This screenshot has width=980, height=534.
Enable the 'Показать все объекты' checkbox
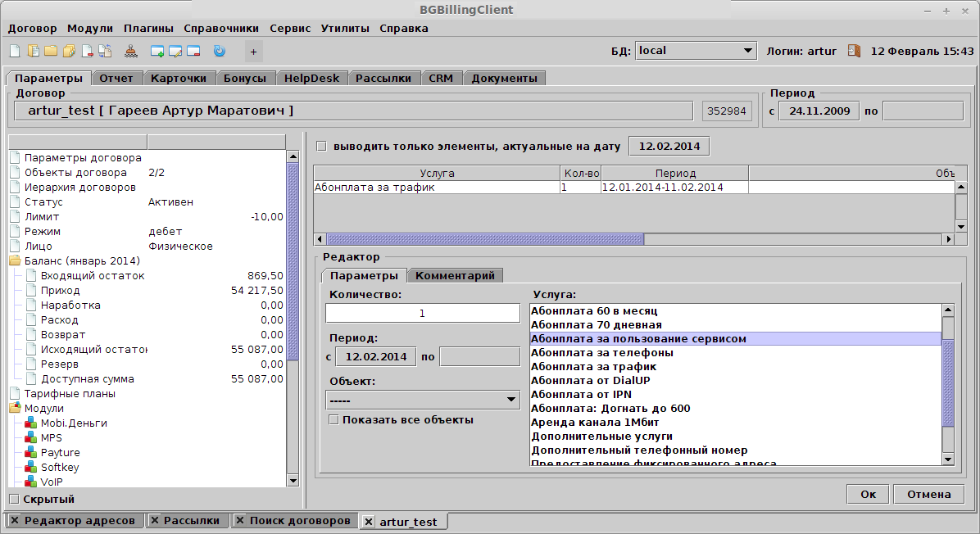click(333, 420)
